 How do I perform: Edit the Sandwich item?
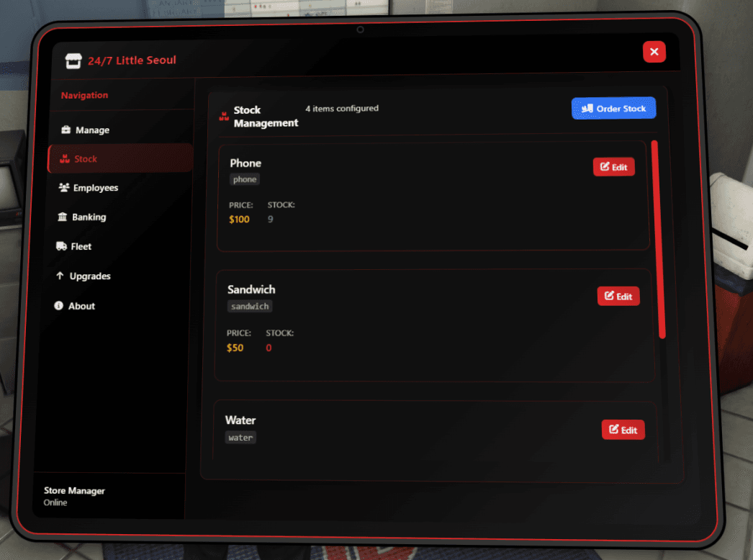tap(618, 296)
